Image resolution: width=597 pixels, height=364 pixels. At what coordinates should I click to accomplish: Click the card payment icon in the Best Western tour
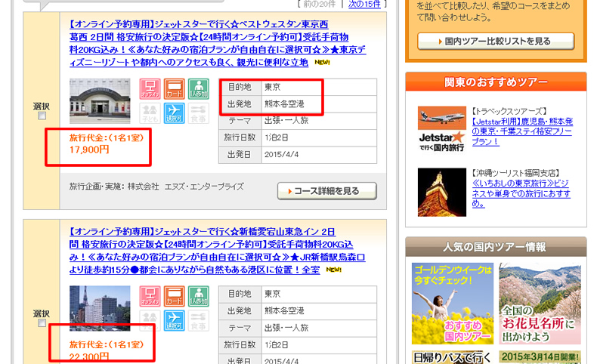174,89
